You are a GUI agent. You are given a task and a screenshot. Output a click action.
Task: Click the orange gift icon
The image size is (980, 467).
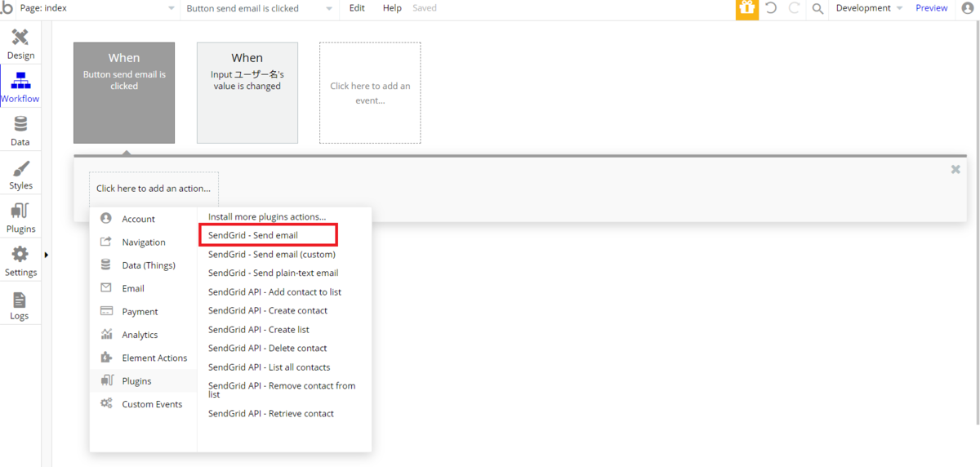(x=746, y=9)
